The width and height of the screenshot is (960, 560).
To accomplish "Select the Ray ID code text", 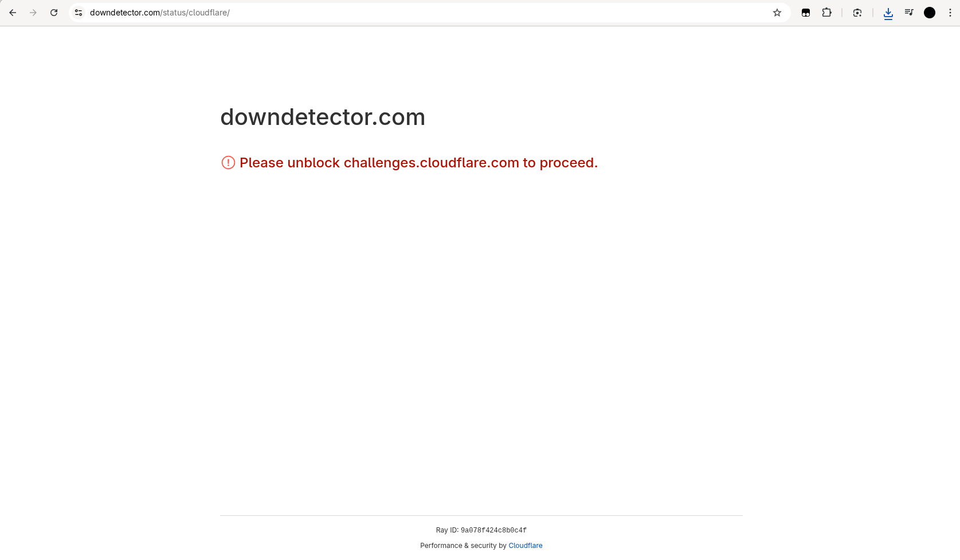I will pyautogui.click(x=493, y=530).
